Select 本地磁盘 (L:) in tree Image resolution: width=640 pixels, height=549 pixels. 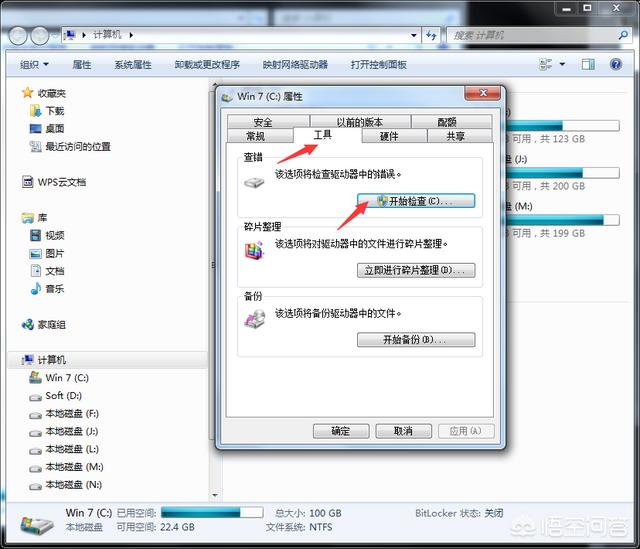click(x=64, y=449)
